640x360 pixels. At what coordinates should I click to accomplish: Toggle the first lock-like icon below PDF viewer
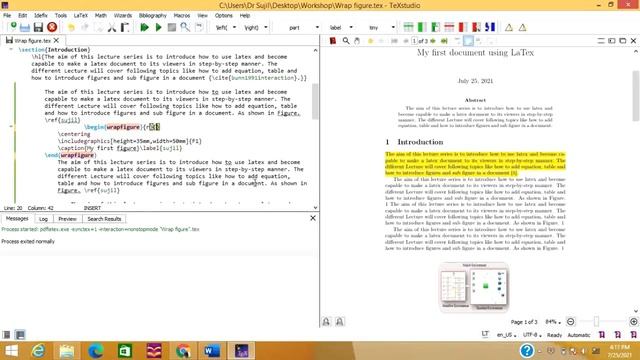(326, 322)
